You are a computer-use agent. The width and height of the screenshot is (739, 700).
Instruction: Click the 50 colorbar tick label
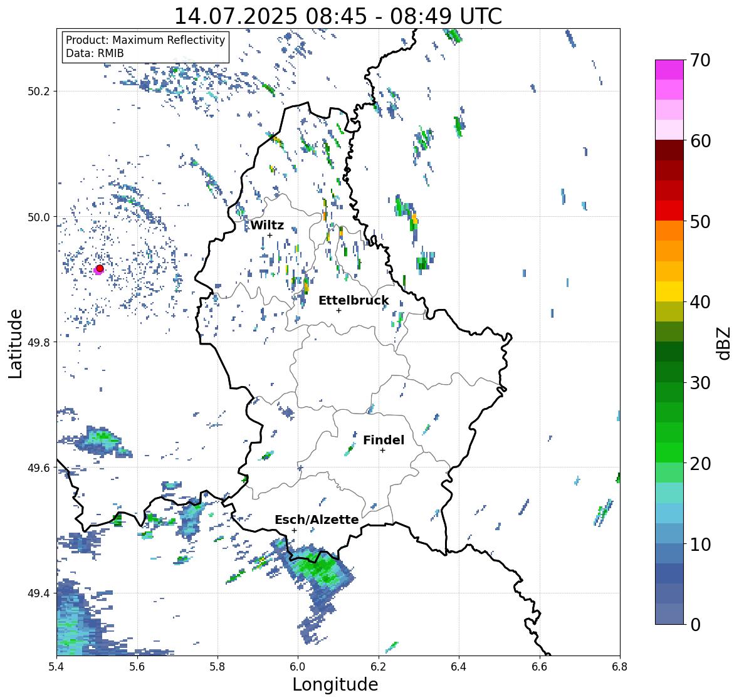pos(700,221)
